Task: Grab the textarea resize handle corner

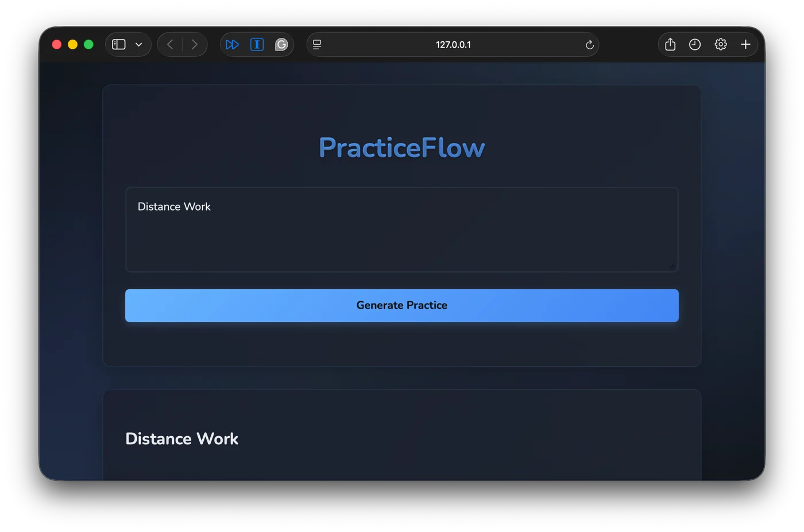Action: tap(672, 266)
